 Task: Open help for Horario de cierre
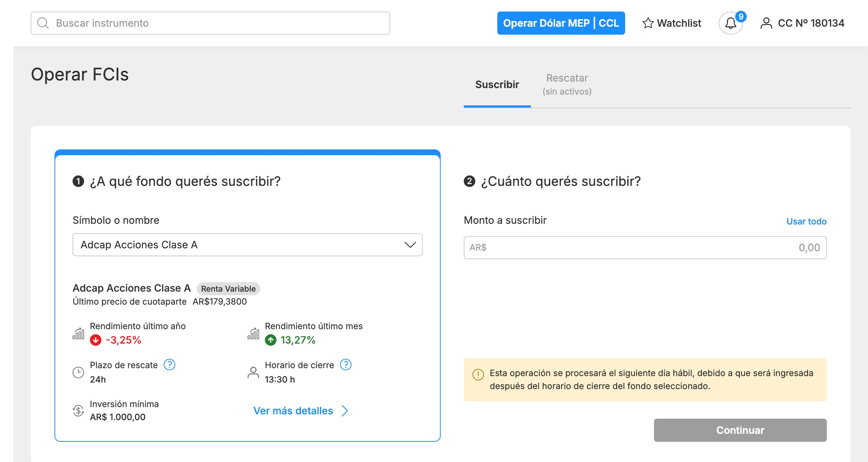pos(346,365)
